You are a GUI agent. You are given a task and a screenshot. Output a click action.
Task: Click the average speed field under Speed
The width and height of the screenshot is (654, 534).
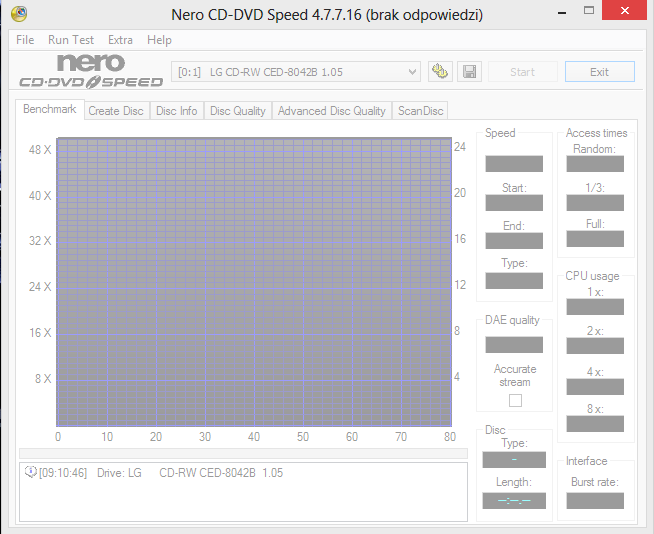click(x=514, y=164)
